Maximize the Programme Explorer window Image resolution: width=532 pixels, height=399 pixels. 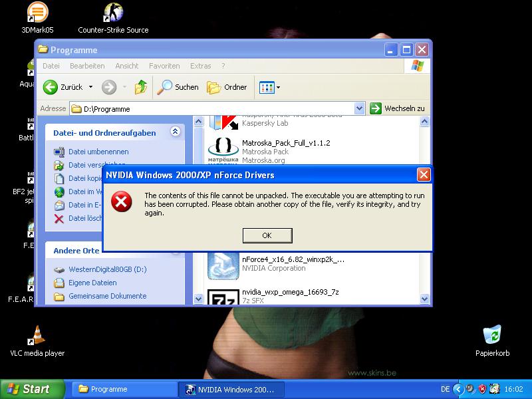pos(406,51)
